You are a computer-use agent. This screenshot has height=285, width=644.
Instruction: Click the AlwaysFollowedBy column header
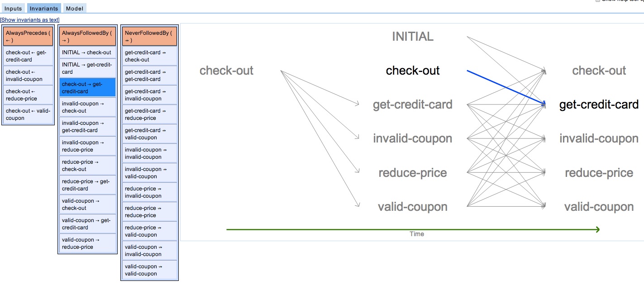point(87,36)
